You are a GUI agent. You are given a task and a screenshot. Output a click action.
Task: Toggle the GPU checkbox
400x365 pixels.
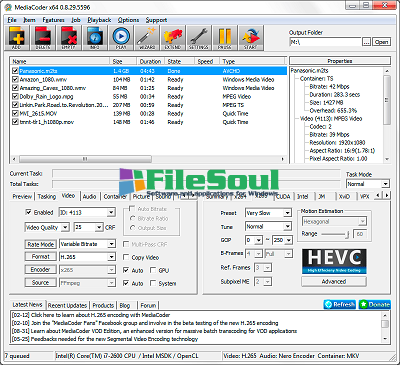point(153,270)
